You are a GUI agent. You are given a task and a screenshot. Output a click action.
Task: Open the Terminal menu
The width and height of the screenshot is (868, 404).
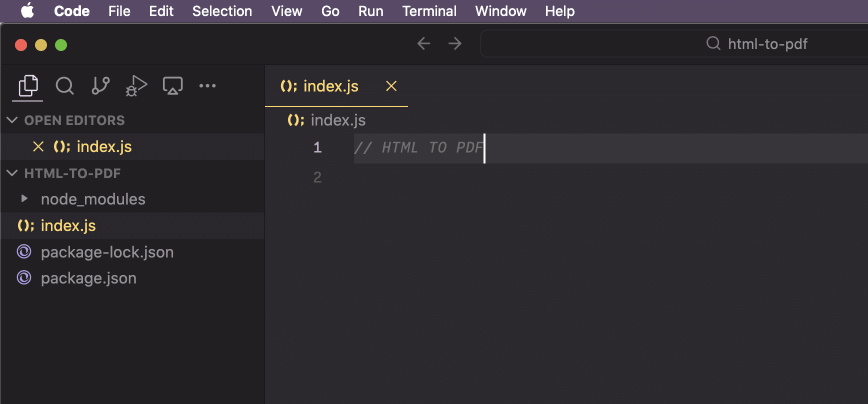[x=429, y=11]
